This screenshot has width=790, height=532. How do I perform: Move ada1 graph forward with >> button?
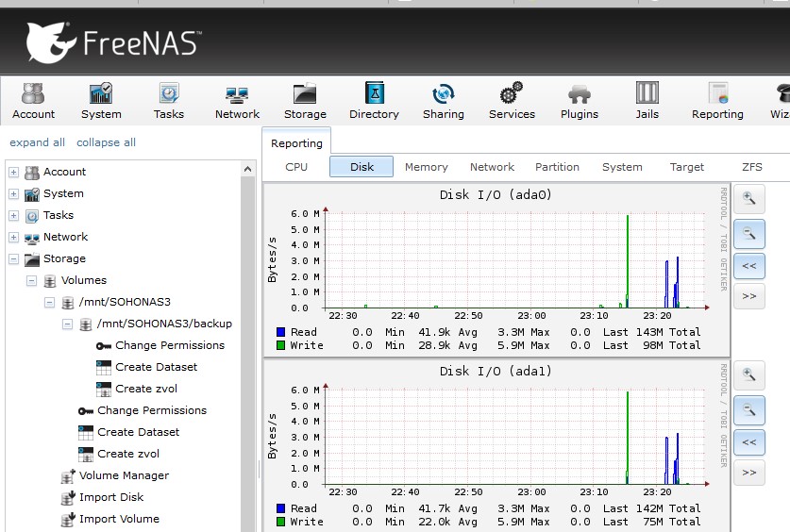click(x=749, y=473)
